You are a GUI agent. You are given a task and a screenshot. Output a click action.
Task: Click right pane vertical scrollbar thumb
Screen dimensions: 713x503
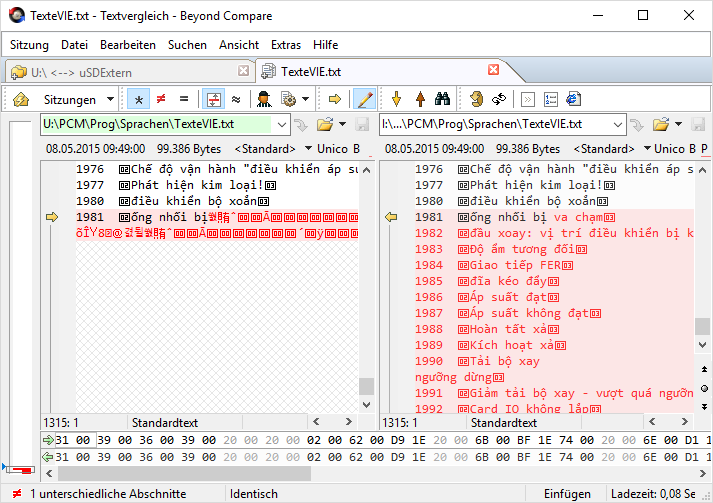(703, 327)
